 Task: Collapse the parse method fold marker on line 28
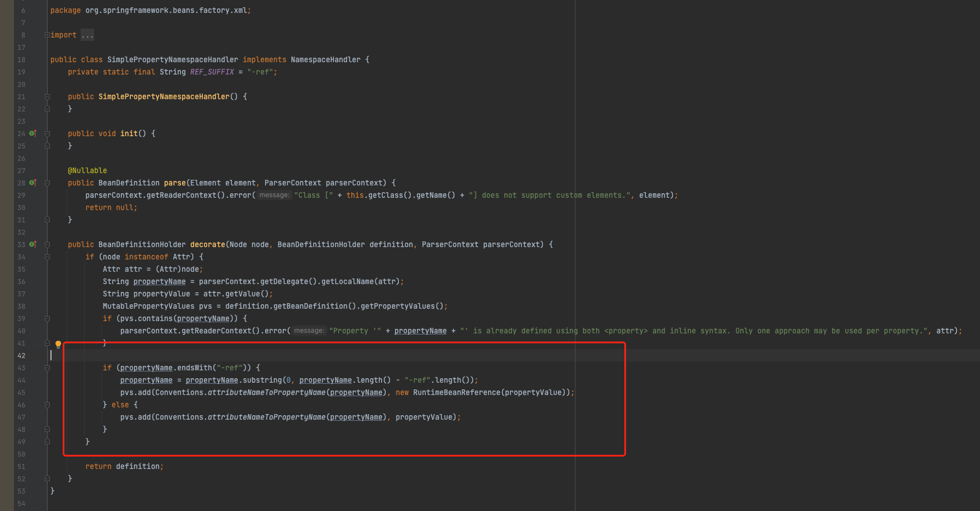click(x=47, y=183)
